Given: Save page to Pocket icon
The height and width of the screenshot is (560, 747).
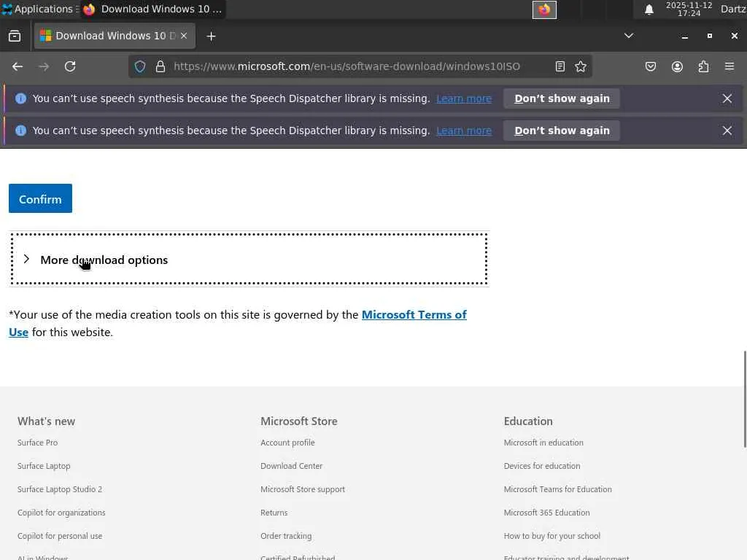Looking at the screenshot, I should click(x=651, y=66).
